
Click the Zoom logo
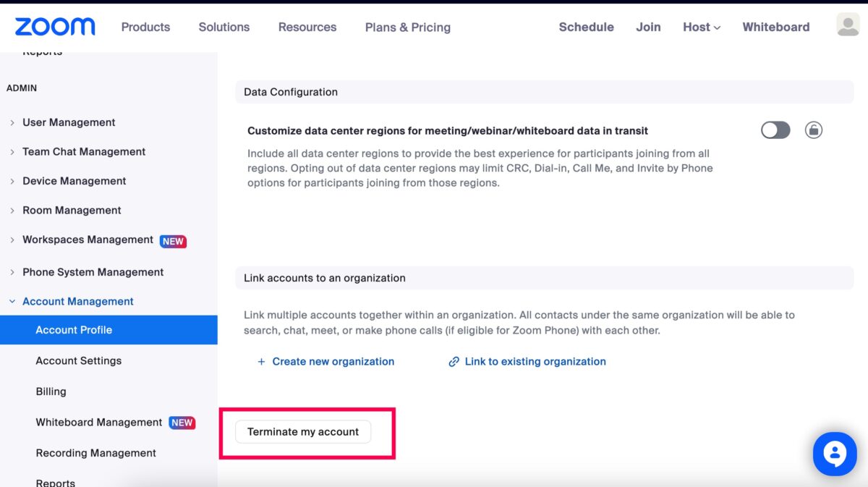[55, 27]
